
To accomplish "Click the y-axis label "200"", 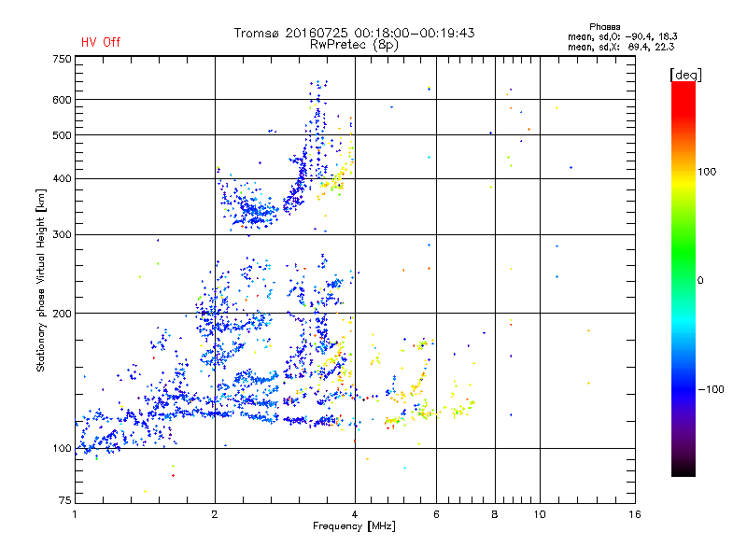I will [x=62, y=314].
